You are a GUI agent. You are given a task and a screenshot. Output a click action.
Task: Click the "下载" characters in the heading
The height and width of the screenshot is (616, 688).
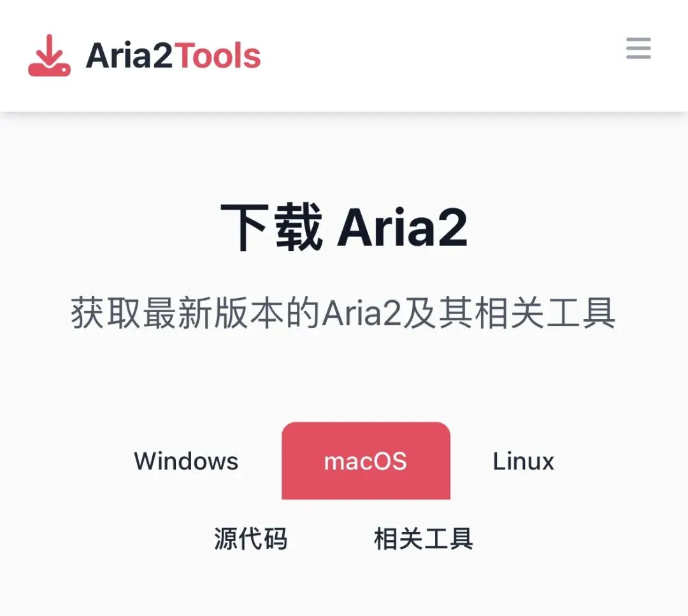[x=271, y=227]
